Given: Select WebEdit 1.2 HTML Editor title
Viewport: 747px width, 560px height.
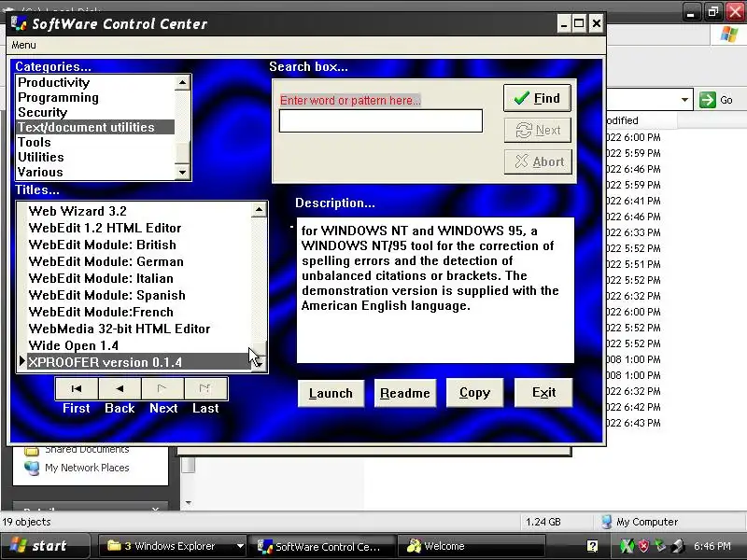Looking at the screenshot, I should point(138,228).
